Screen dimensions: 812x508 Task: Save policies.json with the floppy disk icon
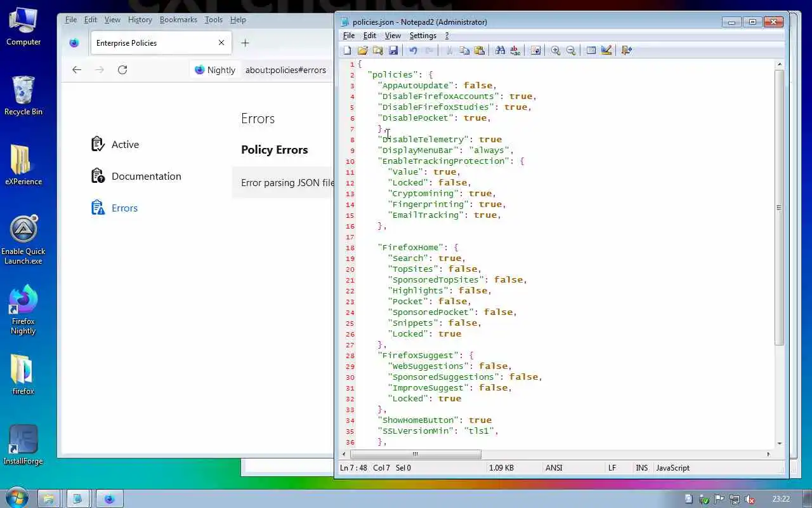click(393, 50)
